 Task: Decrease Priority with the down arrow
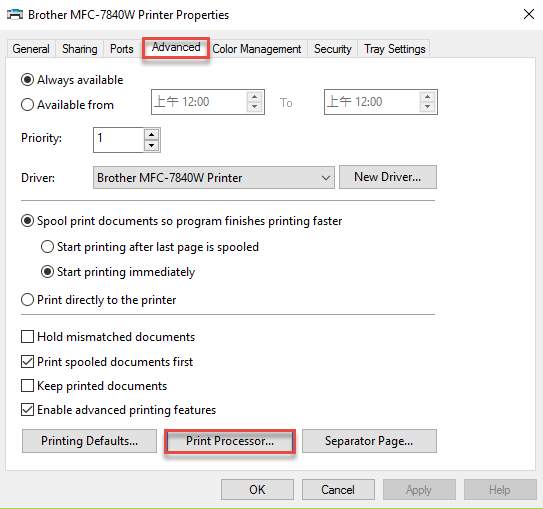tap(152, 146)
